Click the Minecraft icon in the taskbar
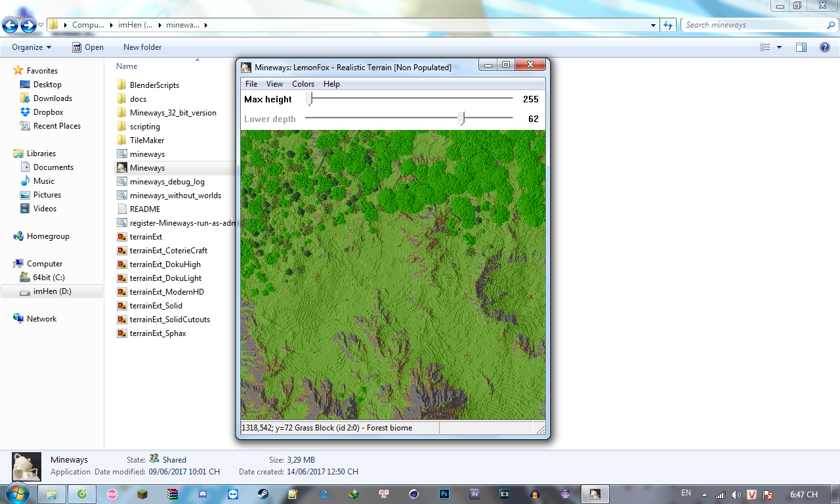 (142, 494)
